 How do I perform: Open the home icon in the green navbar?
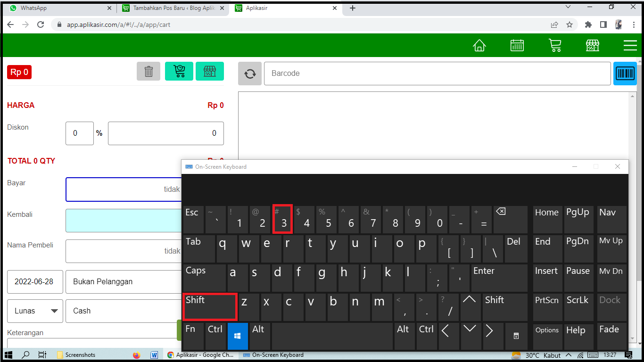(479, 45)
